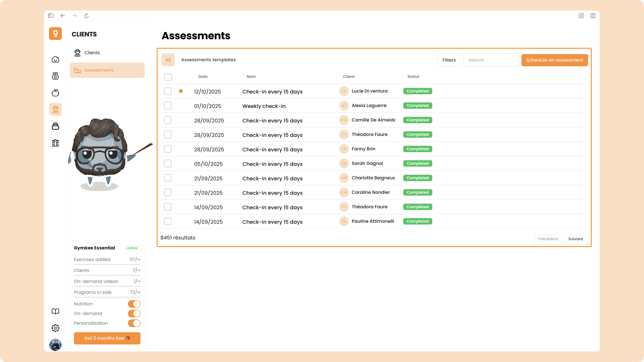Check the select-all checkbox in table header
The image size is (644, 362).
click(168, 77)
